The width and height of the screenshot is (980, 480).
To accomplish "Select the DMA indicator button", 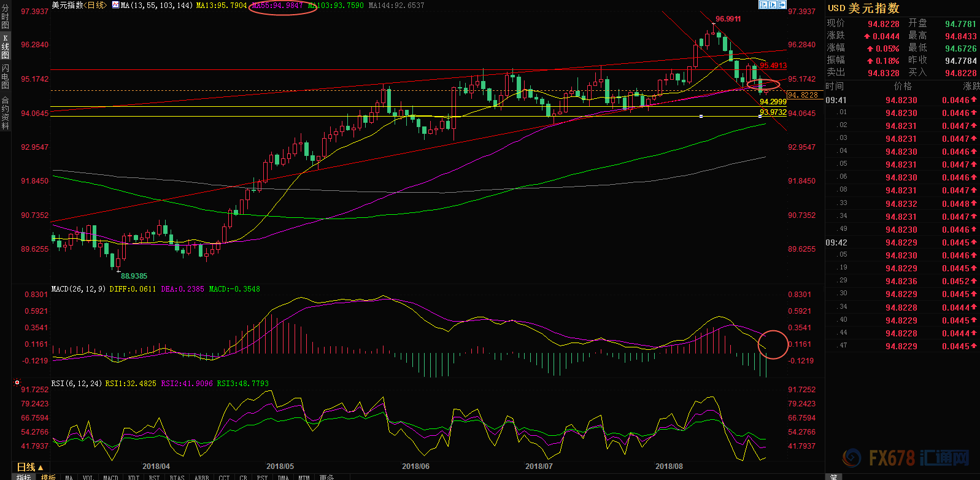I will tap(283, 477).
